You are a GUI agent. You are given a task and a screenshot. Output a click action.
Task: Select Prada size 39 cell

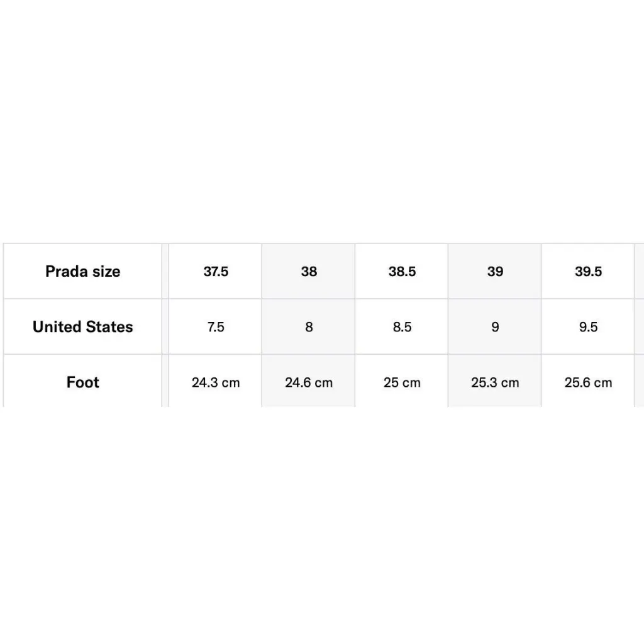495,272
